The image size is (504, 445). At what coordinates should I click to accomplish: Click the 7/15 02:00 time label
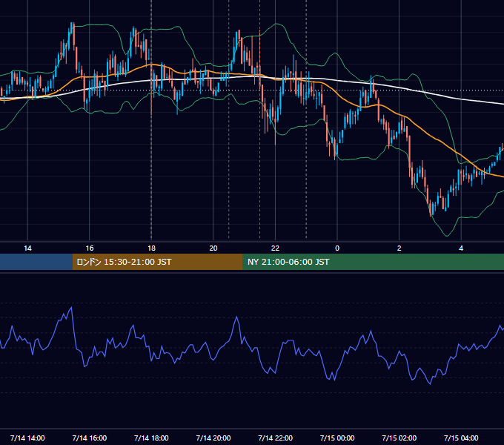tap(399, 438)
